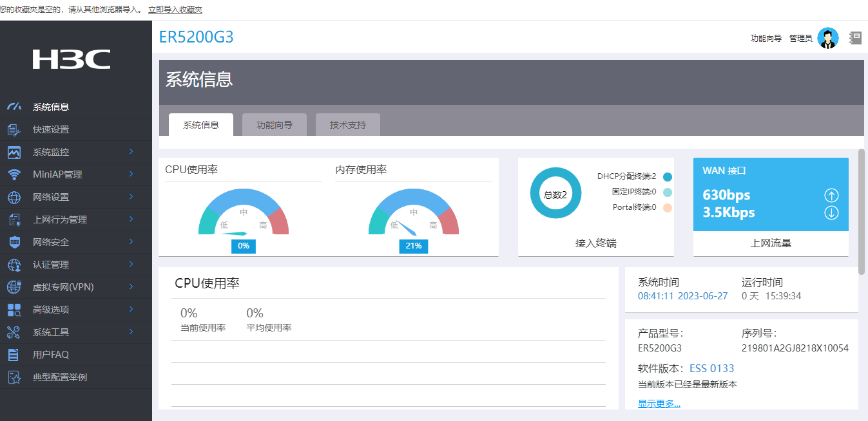Switch to the 技术支持 tab

coord(348,125)
